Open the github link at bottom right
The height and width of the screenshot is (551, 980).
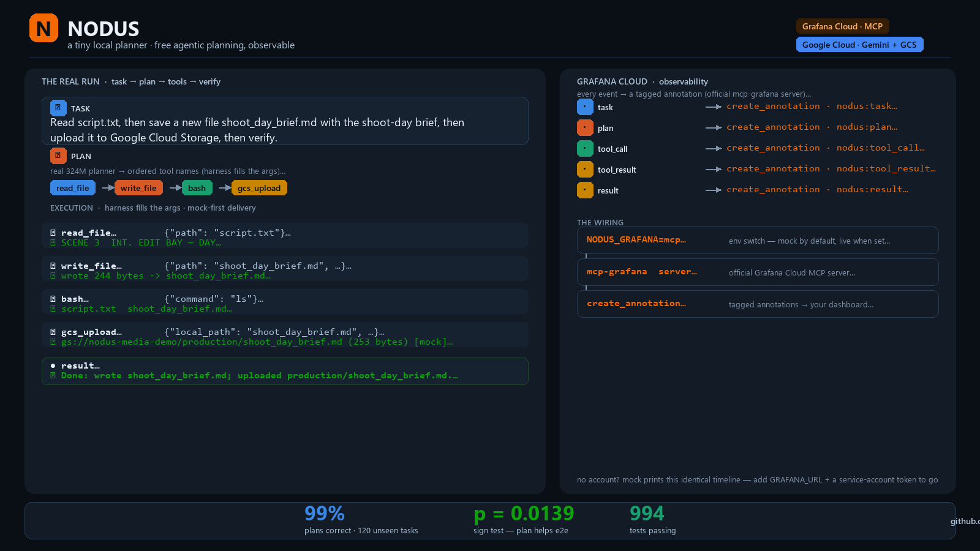pyautogui.click(x=965, y=521)
